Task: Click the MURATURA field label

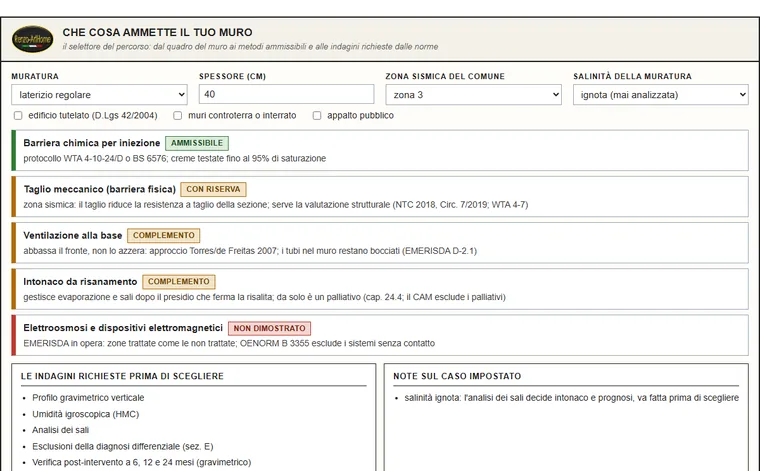Action: click(35, 77)
